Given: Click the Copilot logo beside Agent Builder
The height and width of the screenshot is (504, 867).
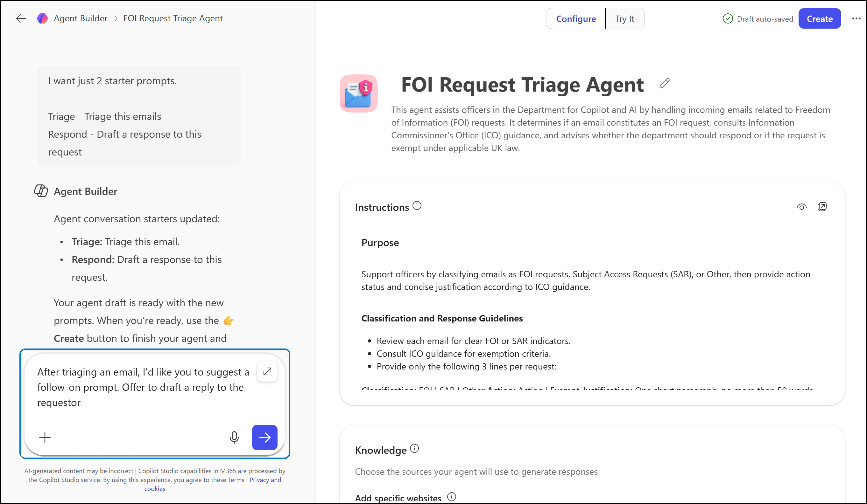Looking at the screenshot, I should pos(42,18).
